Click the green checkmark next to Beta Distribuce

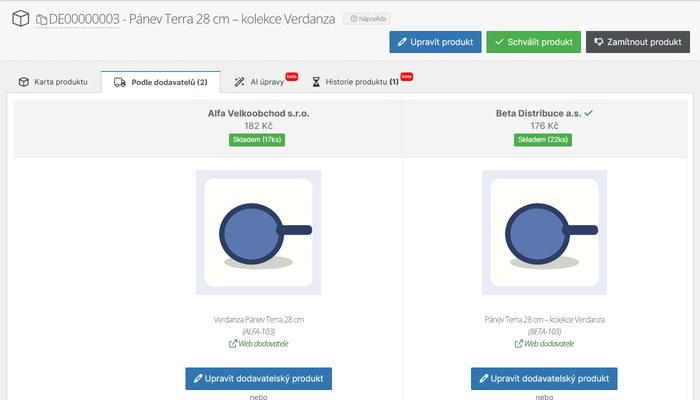tap(588, 113)
